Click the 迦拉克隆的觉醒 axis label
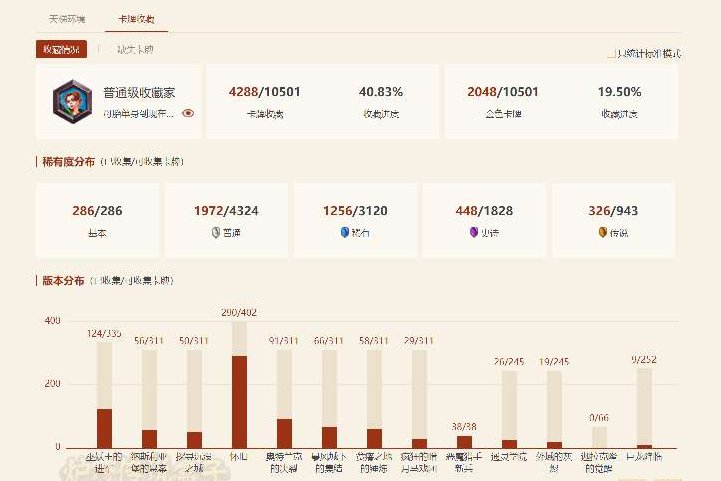 pos(599,463)
